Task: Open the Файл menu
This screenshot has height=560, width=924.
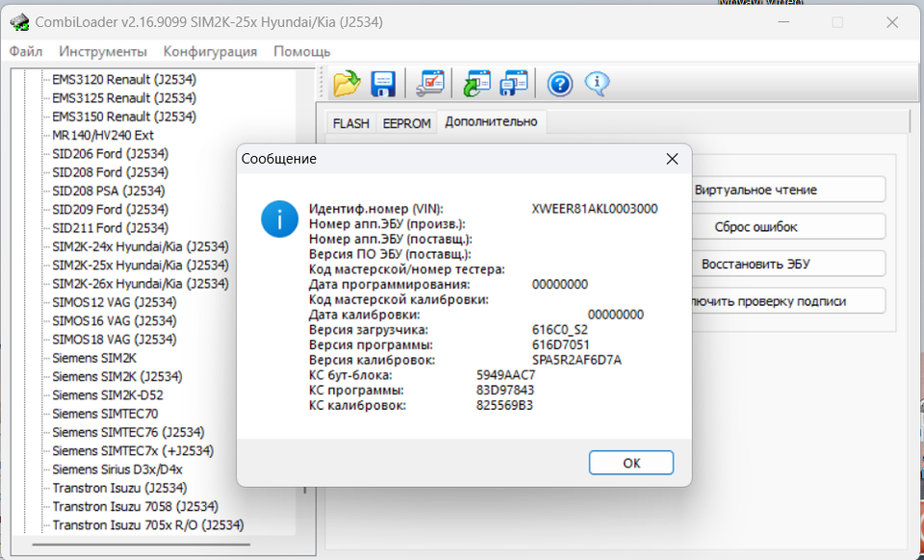Action: [26, 51]
